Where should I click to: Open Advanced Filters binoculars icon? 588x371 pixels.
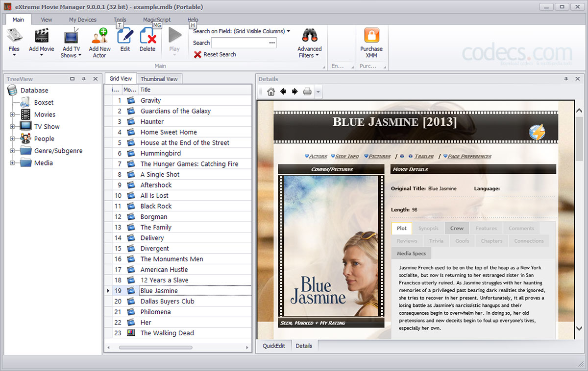(310, 36)
